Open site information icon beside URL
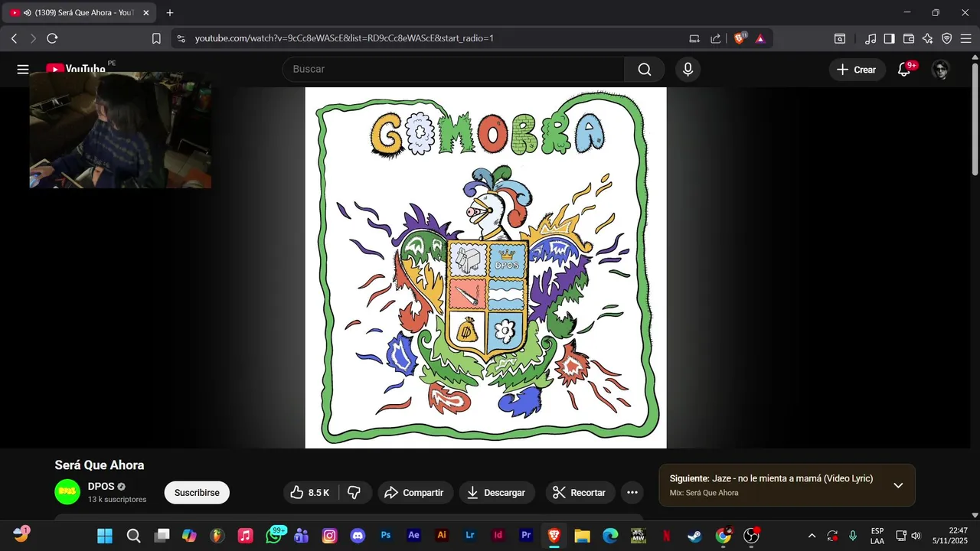This screenshot has height=551, width=980. 180,38
